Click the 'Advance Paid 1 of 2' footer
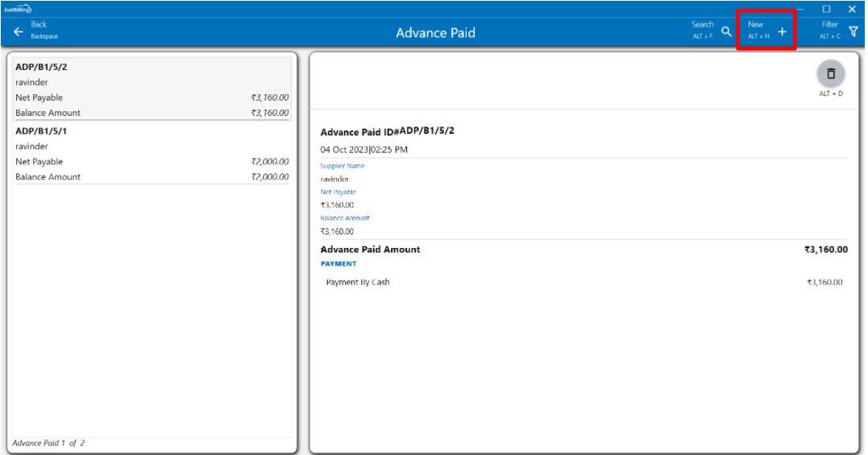Image resolution: width=868 pixels, height=455 pixels. coord(48,443)
